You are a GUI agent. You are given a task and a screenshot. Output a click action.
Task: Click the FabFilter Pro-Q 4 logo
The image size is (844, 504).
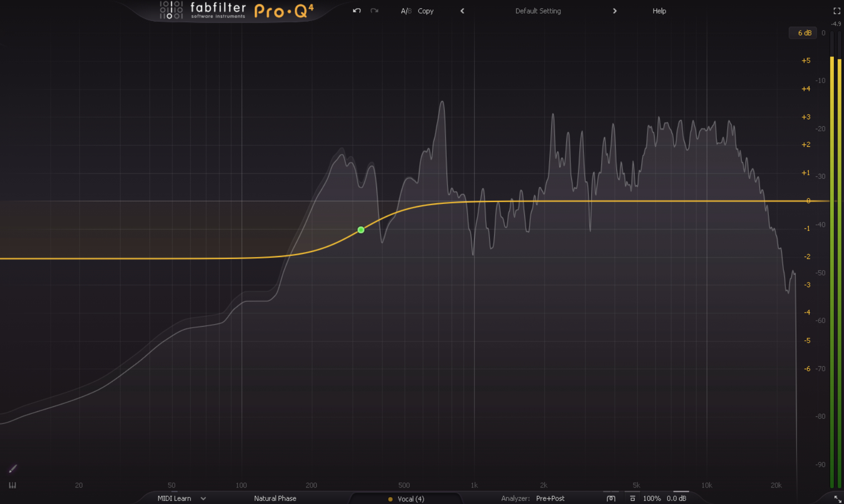pyautogui.click(x=237, y=11)
